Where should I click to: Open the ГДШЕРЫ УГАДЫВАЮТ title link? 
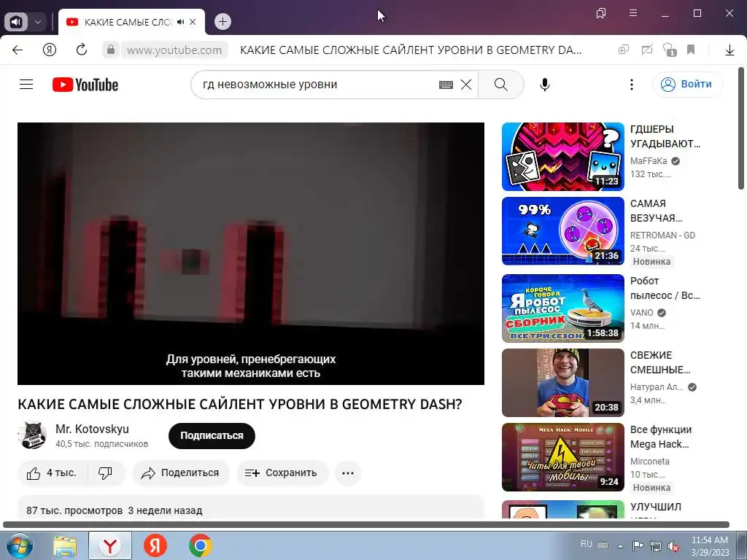coord(665,136)
